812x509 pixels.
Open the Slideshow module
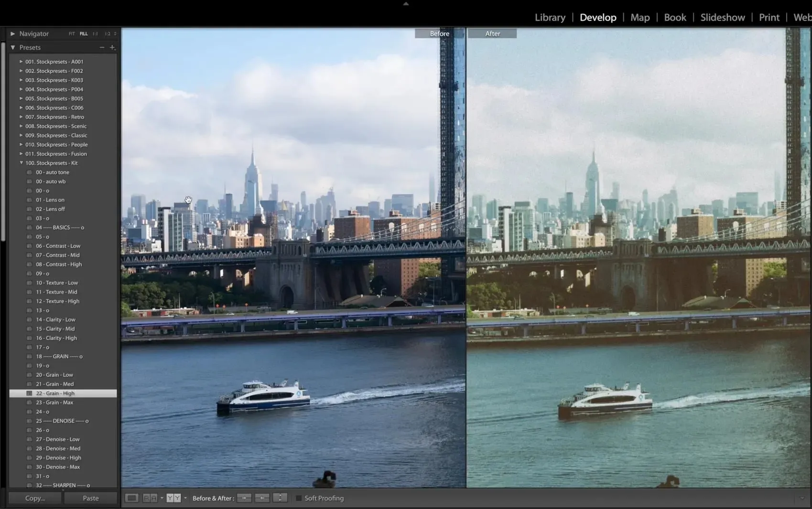723,18
